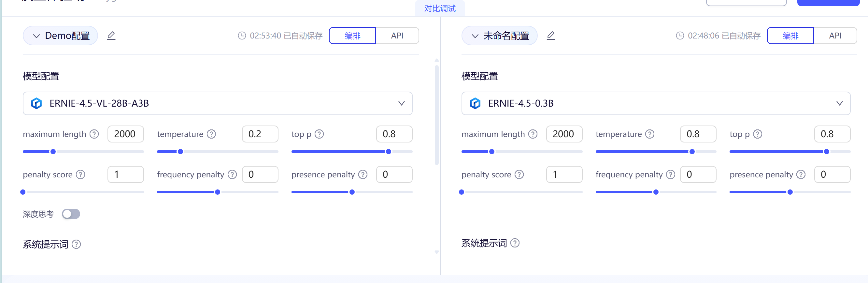Focus right top p field showing 0.8
The height and width of the screenshot is (283, 868).
[x=832, y=134]
